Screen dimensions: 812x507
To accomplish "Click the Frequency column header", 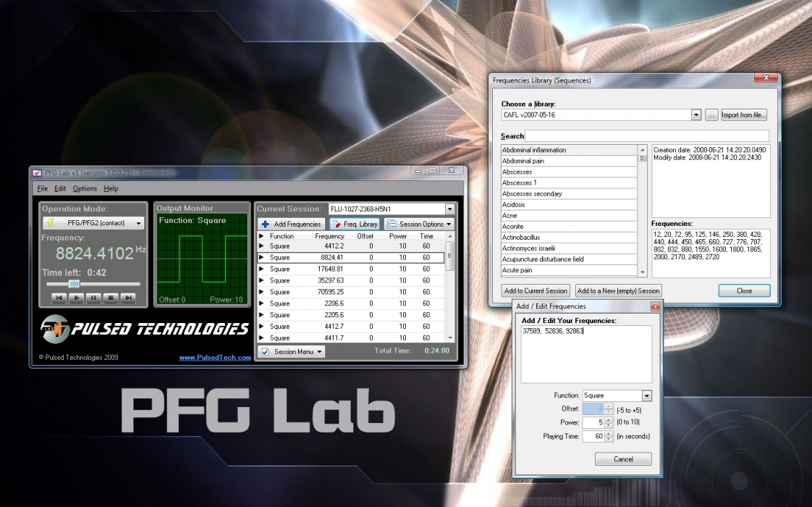I will click(329, 236).
